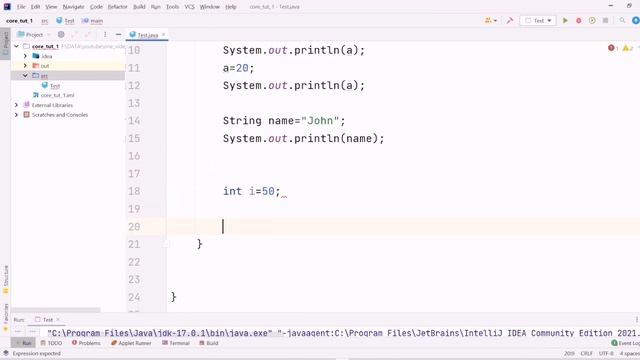Open the Refactor menu
This screenshot has height=360, width=640.
[x=118, y=7]
